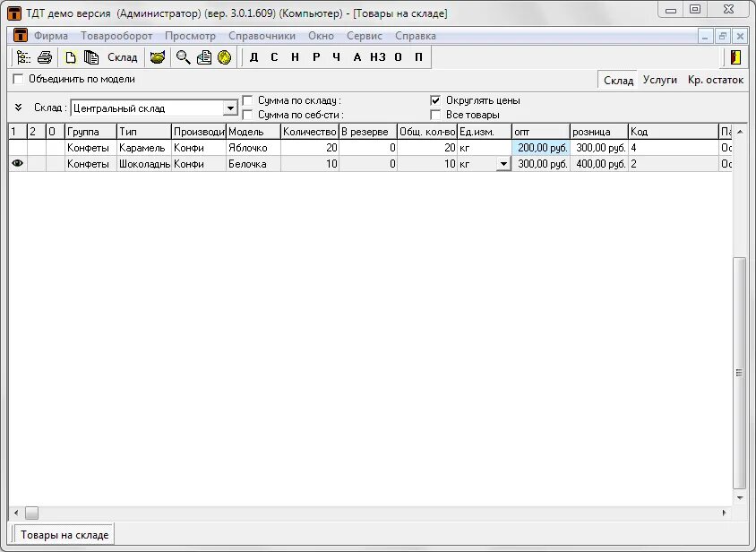The image size is (756, 552).
Task: Open the Сервис menu
Action: point(365,36)
